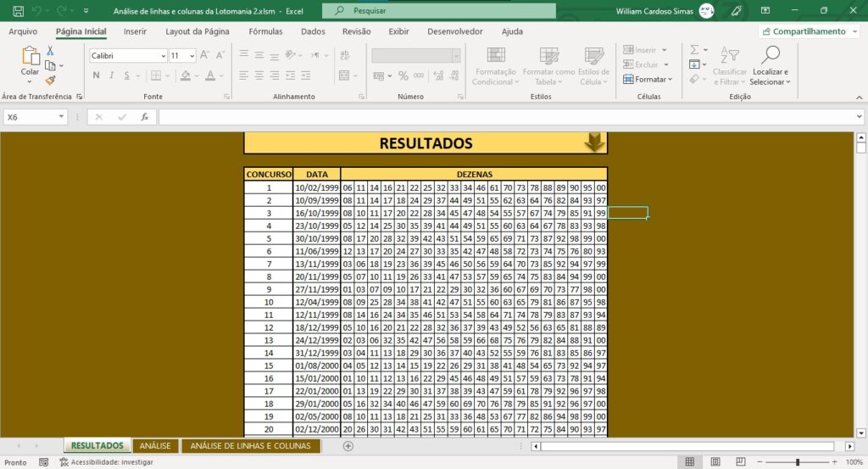Screen dimensions: 868x469
Task: Click the Percent style icon
Action: (403, 75)
